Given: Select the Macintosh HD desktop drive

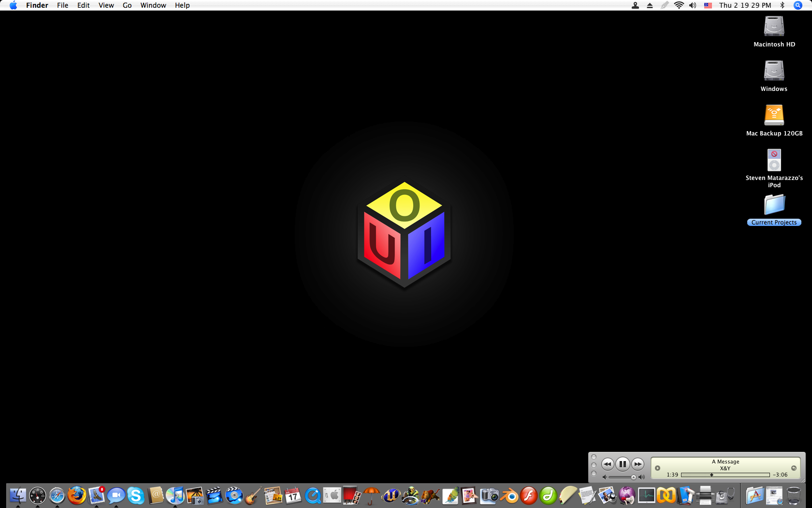Looking at the screenshot, I should [774, 31].
